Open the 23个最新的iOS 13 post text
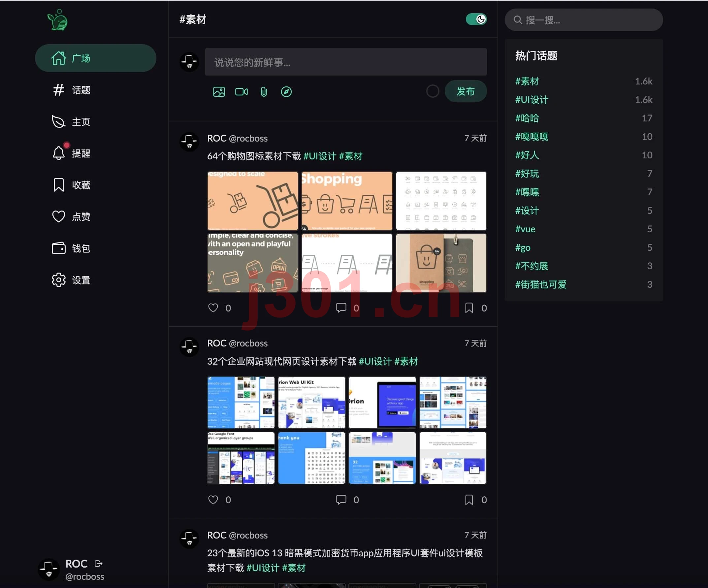Viewport: 708px width, 588px height. [344, 560]
